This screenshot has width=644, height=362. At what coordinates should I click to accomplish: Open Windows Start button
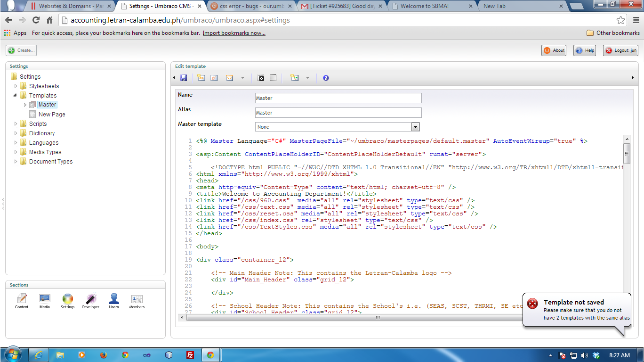point(12,355)
